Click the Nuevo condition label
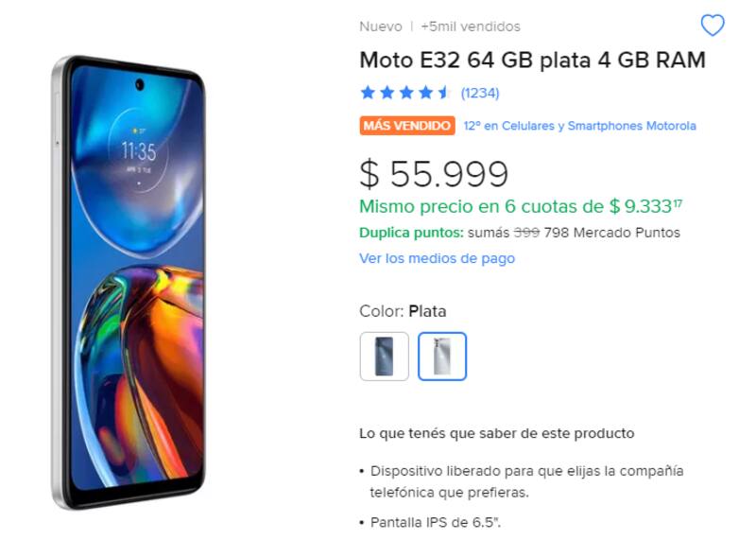756x540 pixels. coord(381,26)
